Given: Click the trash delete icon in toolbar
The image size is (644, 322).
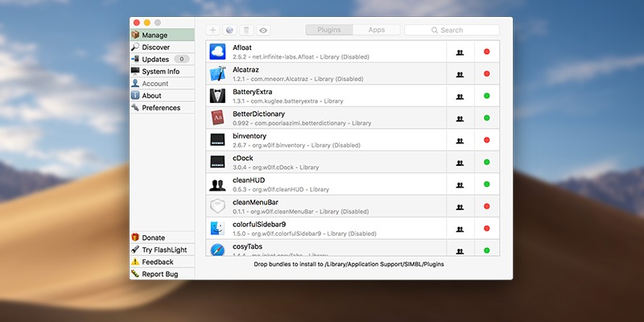Looking at the screenshot, I should coord(246,30).
